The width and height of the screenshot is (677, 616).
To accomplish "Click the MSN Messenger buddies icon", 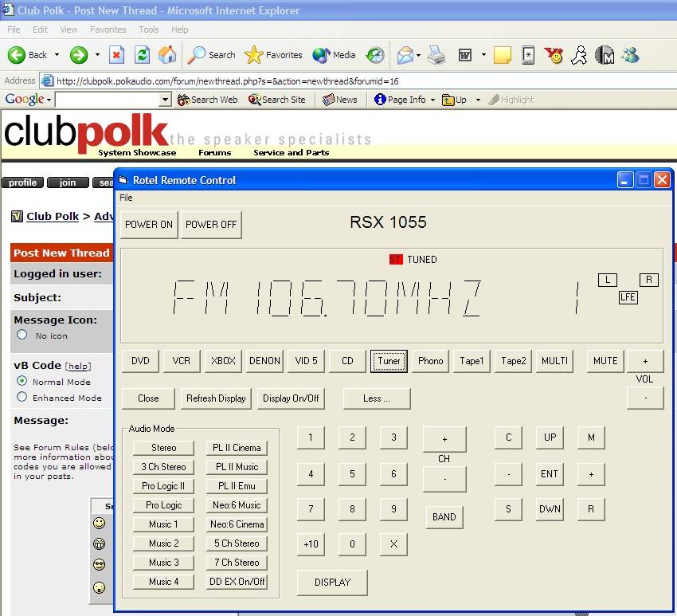I will pos(630,55).
